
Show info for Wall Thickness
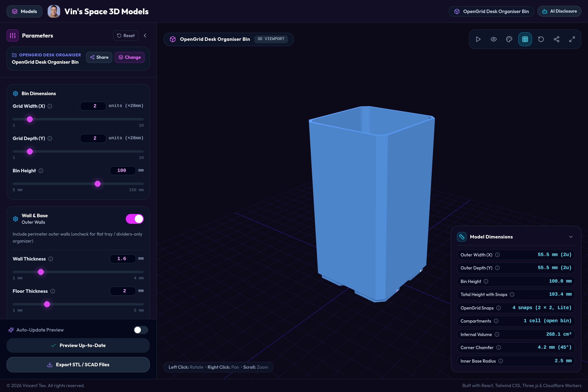[x=50, y=259]
